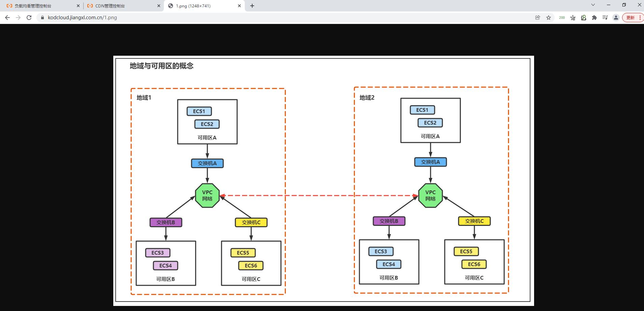Click the purple 交换机B box in 地域2

pyautogui.click(x=389, y=221)
